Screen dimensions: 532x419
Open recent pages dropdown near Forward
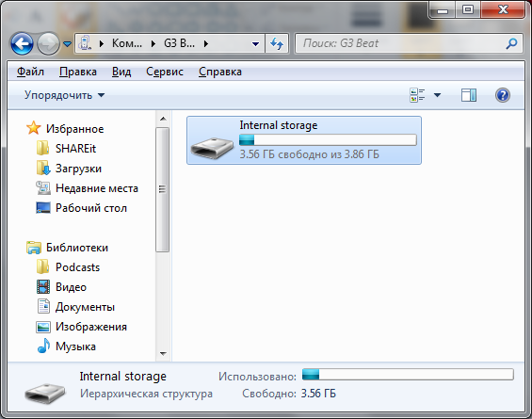tap(68, 43)
